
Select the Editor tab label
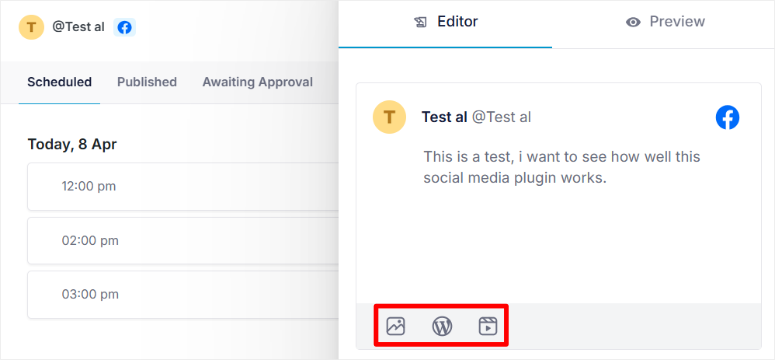coord(458,22)
